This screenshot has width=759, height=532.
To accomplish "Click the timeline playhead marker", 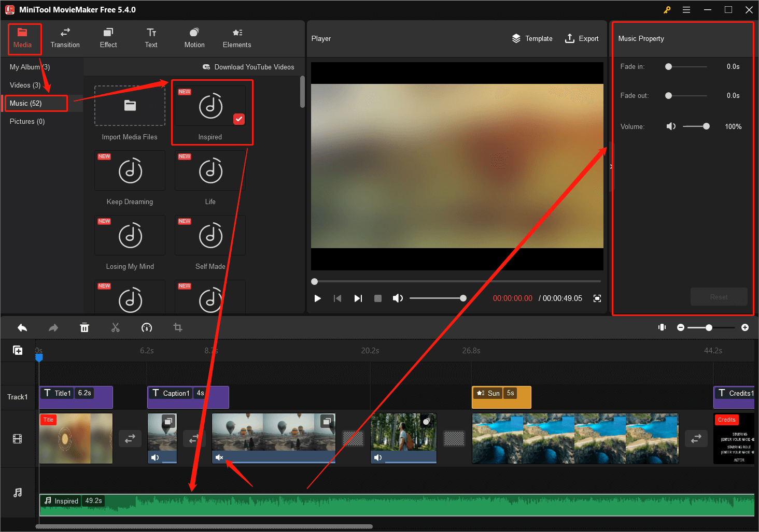I will point(39,357).
